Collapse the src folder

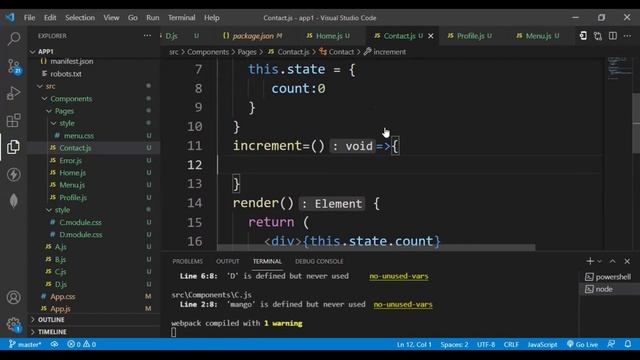[50, 86]
